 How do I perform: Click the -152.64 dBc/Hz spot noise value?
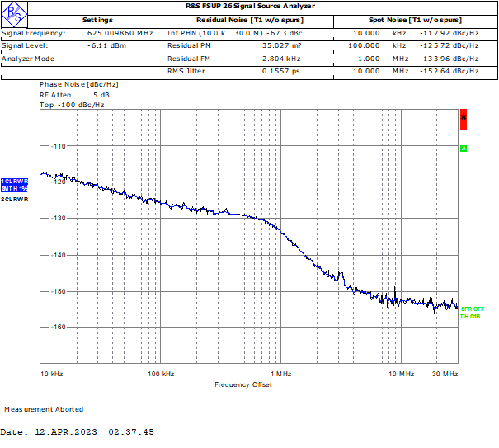[x=449, y=71]
